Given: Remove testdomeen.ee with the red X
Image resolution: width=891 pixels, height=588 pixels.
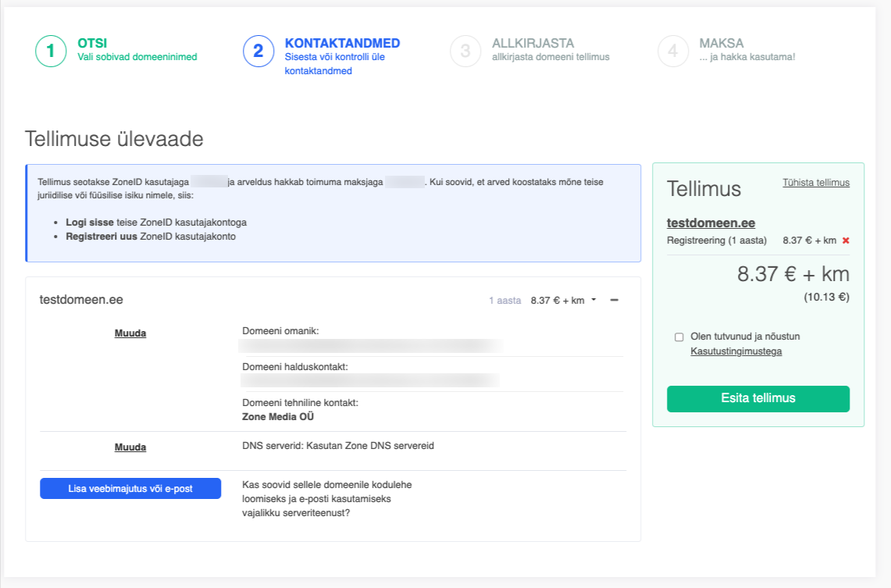Looking at the screenshot, I should tap(846, 241).
